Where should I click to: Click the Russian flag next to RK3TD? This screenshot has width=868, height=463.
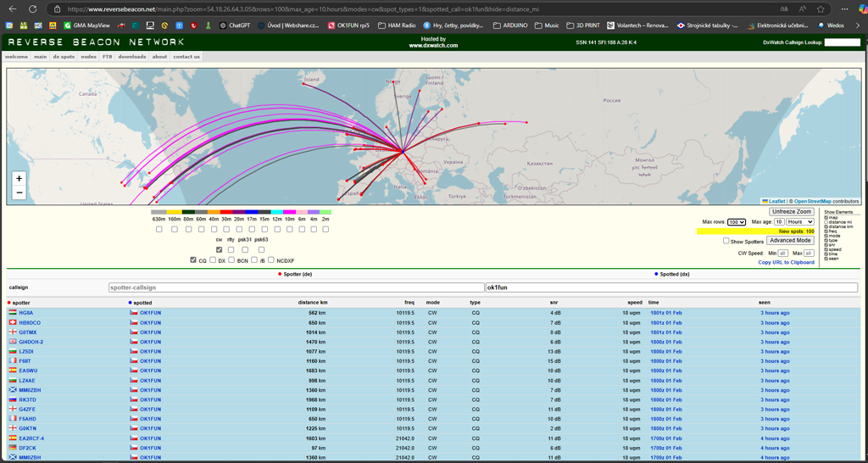(x=12, y=399)
